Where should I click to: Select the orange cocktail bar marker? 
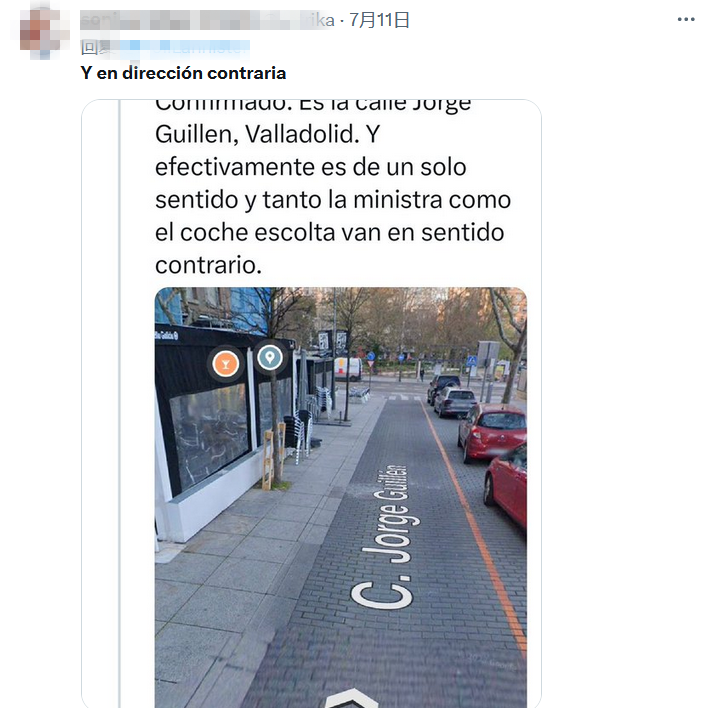pyautogui.click(x=225, y=364)
